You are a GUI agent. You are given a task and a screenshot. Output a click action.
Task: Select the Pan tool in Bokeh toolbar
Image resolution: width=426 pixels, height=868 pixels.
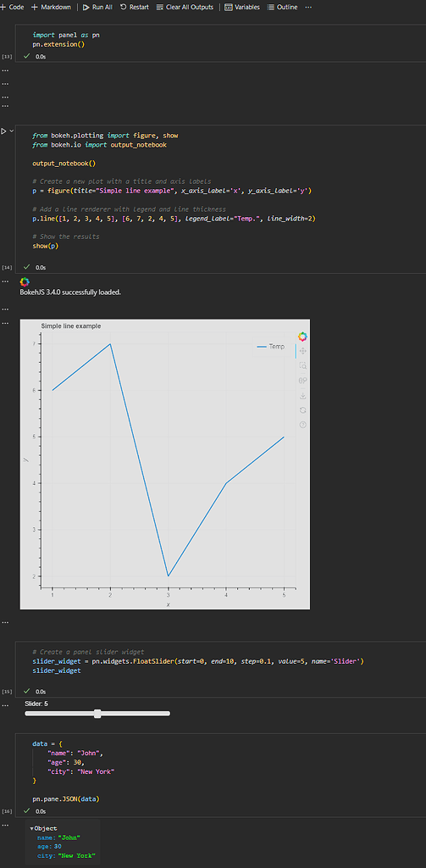[302, 350]
